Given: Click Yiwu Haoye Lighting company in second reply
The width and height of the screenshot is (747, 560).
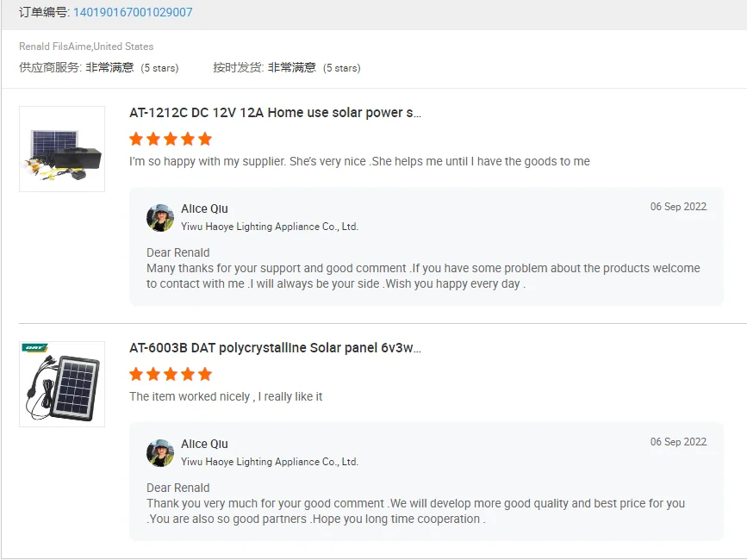Looking at the screenshot, I should click(x=269, y=462).
